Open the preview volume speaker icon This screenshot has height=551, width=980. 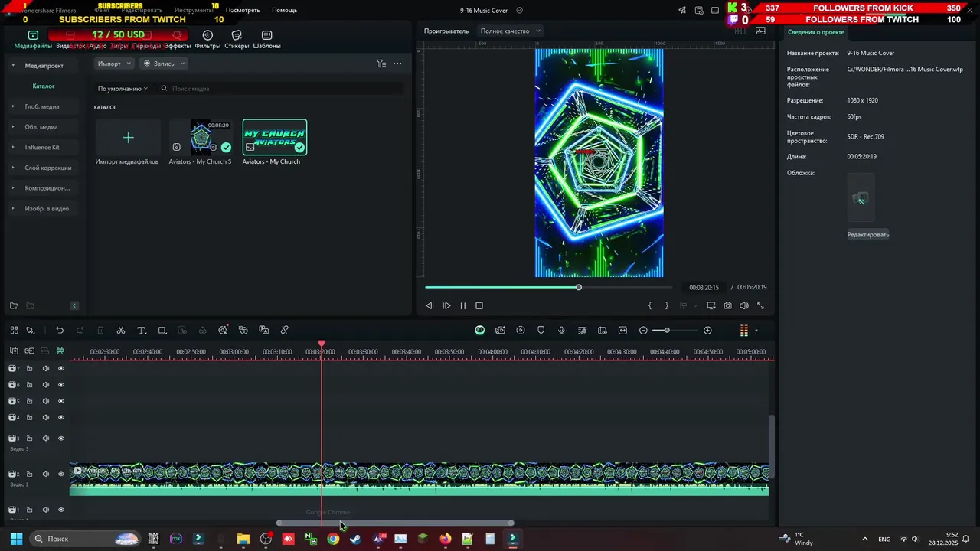tap(744, 305)
